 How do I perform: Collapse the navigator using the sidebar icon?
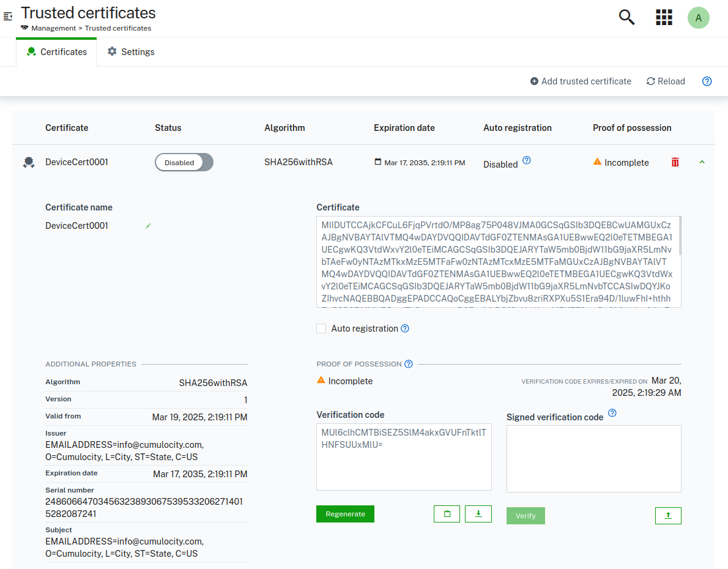(x=8, y=17)
